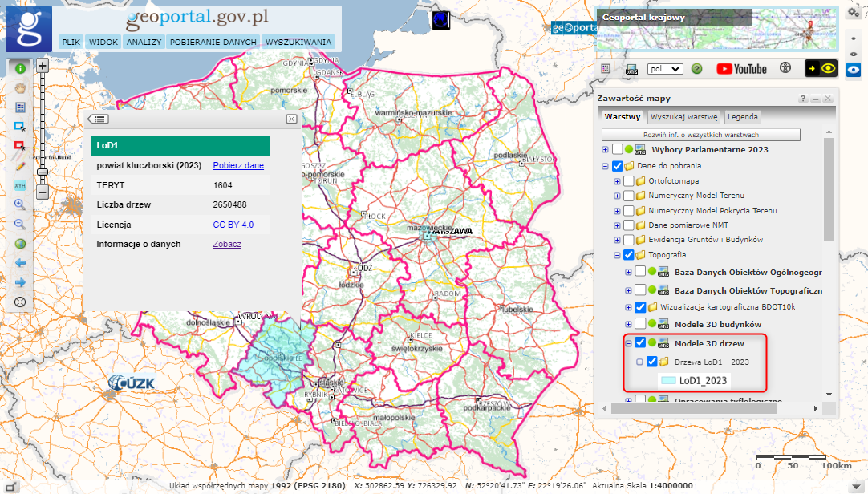Uncheck the Modele 3D drzew layer
The height and width of the screenshot is (494, 868).
[x=640, y=343]
